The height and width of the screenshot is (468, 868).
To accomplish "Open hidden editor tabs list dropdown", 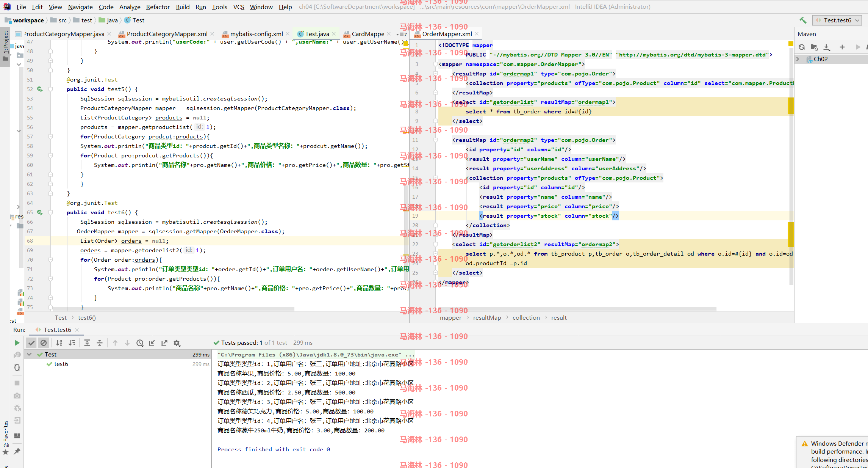I will tap(402, 34).
